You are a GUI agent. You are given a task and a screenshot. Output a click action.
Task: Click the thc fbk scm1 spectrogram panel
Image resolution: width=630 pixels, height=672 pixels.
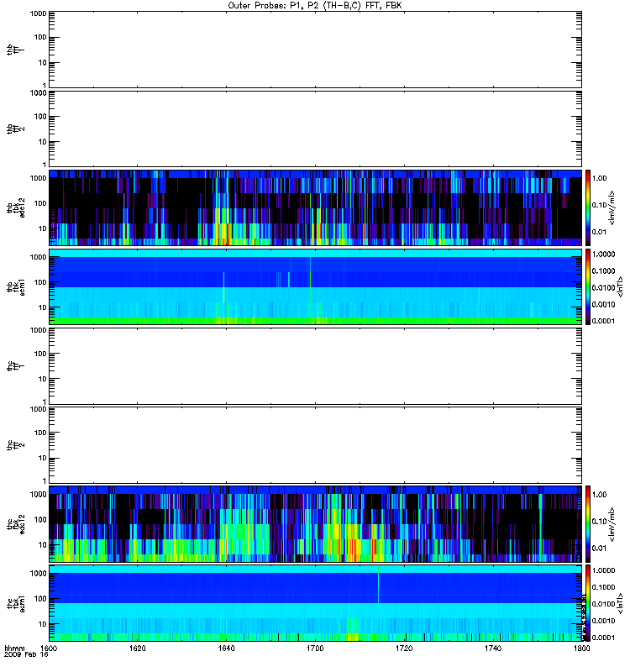tap(315, 603)
